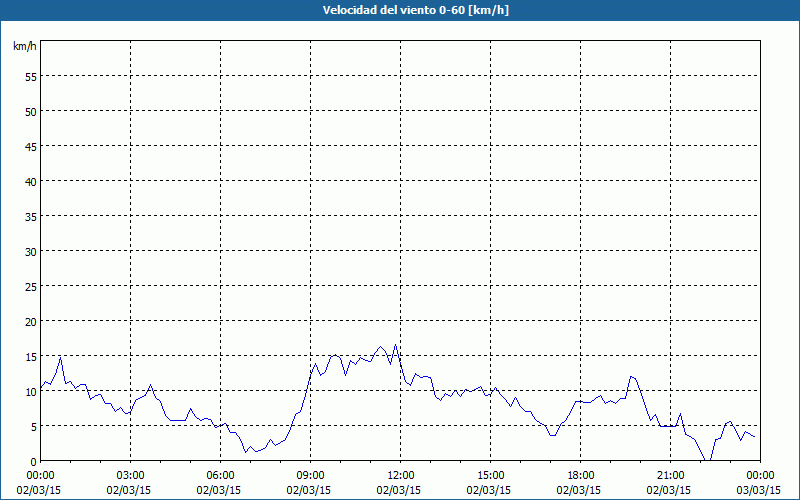Click the 03:00 time label on x-axis
800x500 pixels.
[x=131, y=476]
